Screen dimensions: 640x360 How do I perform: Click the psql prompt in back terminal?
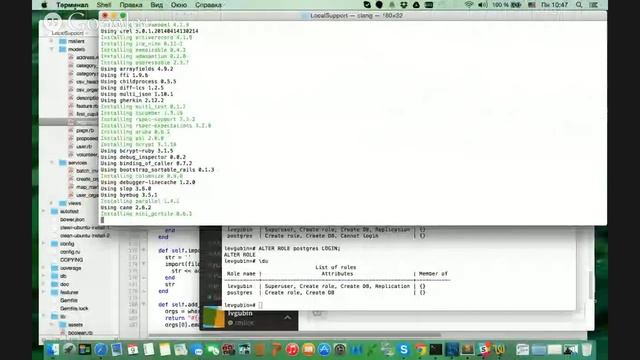tap(243, 305)
